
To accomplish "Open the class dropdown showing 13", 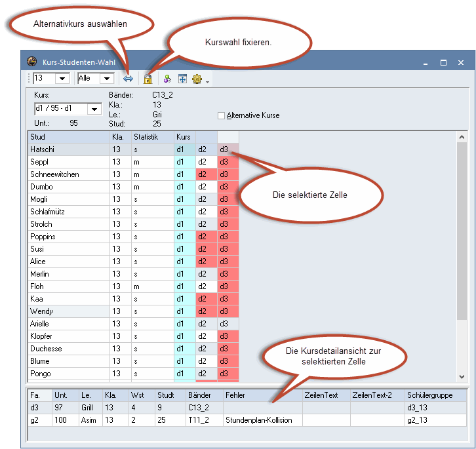I will (x=62, y=78).
